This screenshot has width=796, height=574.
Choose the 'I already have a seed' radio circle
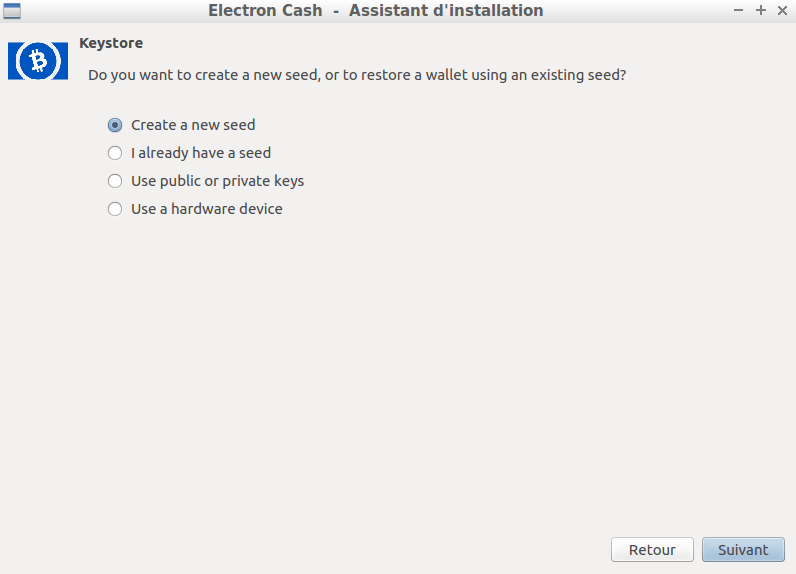coord(115,153)
